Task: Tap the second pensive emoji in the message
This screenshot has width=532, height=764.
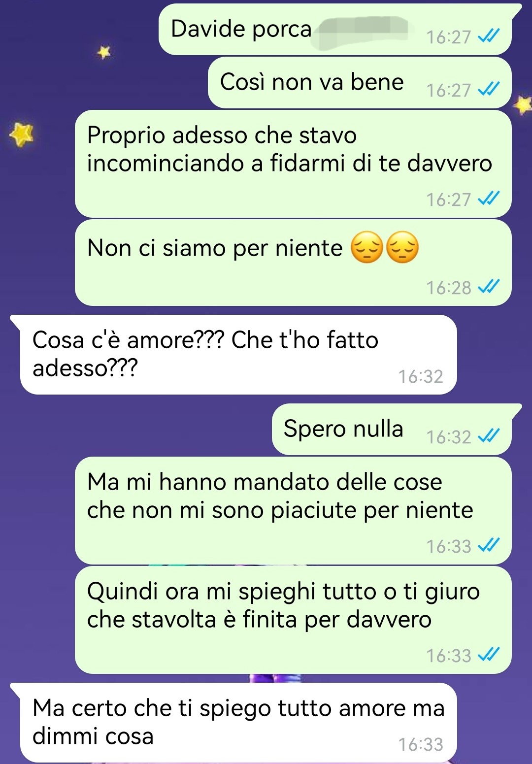Action: (x=402, y=248)
